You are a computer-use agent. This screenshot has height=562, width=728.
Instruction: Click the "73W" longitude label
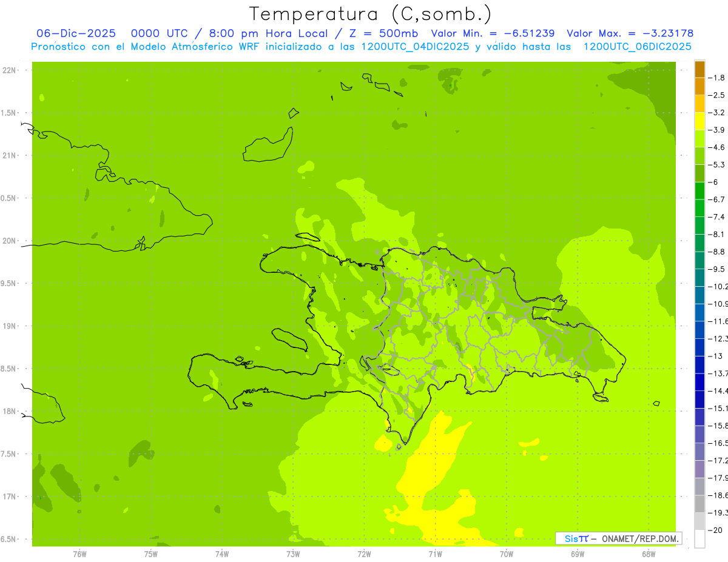[293, 554]
